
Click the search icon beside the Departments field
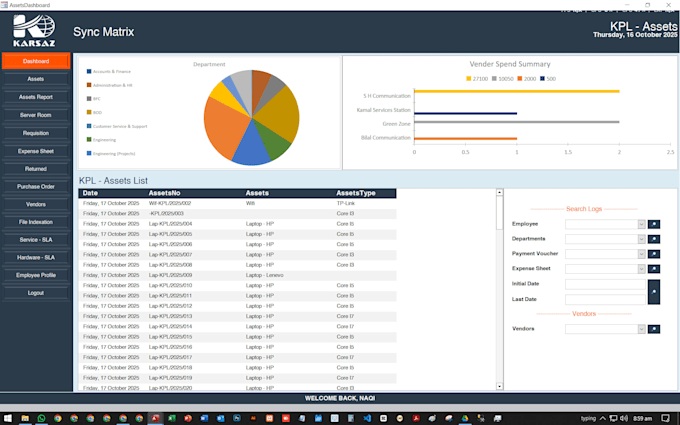pos(654,239)
